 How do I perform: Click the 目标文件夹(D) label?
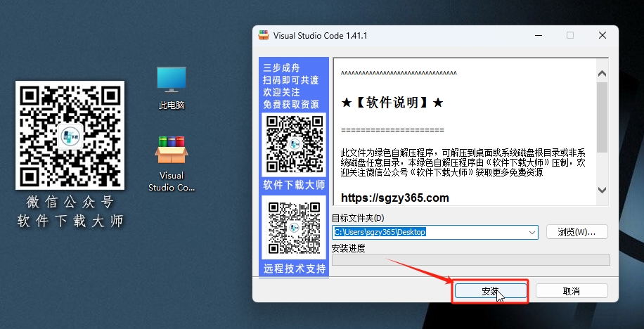coord(358,218)
